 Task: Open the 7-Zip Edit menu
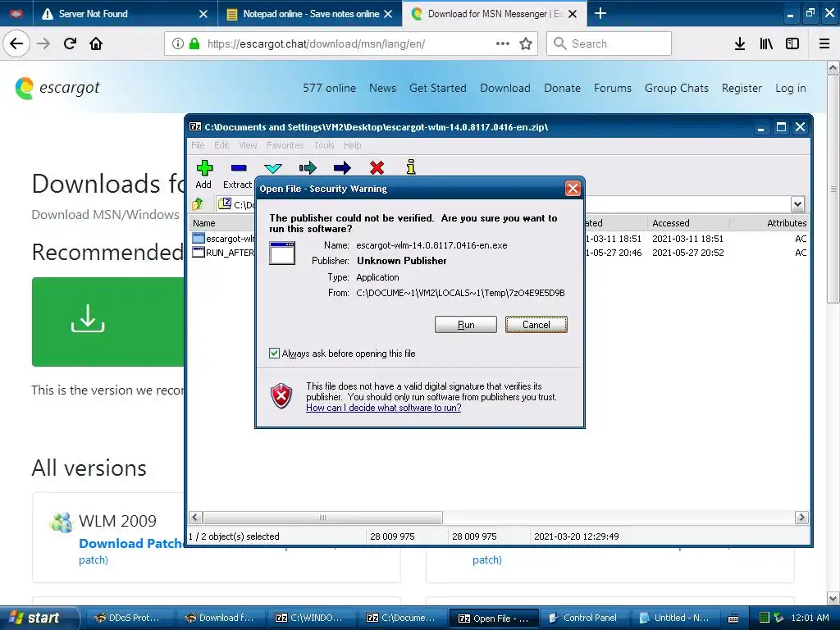(x=221, y=145)
